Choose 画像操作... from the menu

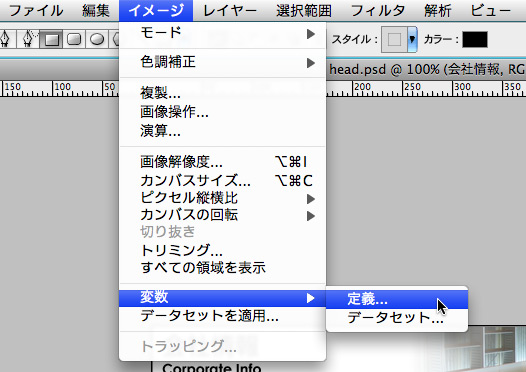click(222, 112)
